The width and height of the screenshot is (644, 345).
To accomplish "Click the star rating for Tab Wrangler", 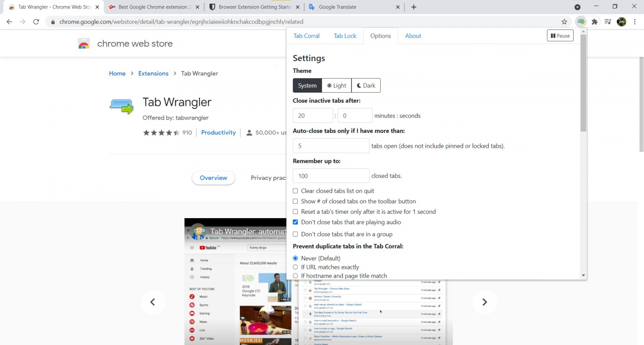I will point(161,132).
